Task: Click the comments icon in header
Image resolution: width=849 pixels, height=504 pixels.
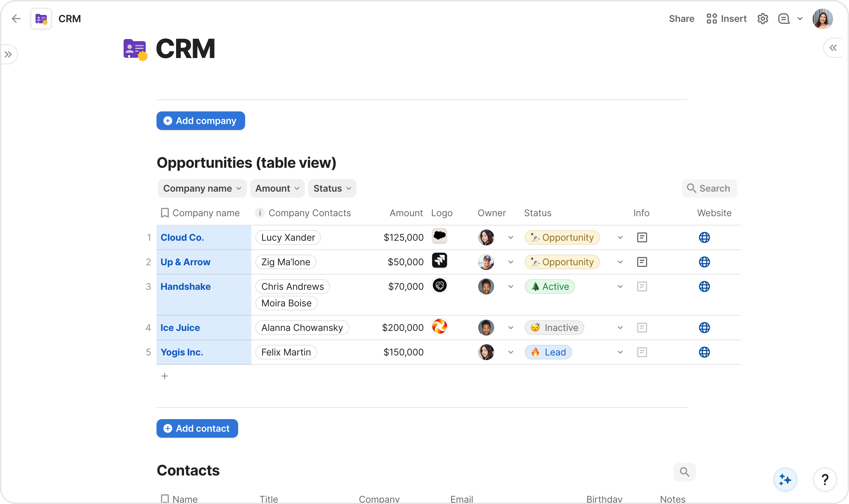Action: coord(783,19)
